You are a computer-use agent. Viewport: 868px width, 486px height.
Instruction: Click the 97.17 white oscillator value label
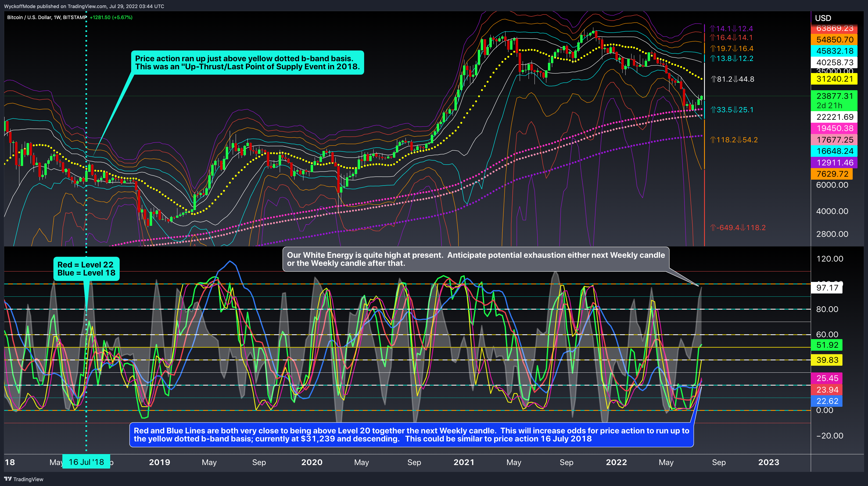tap(827, 288)
